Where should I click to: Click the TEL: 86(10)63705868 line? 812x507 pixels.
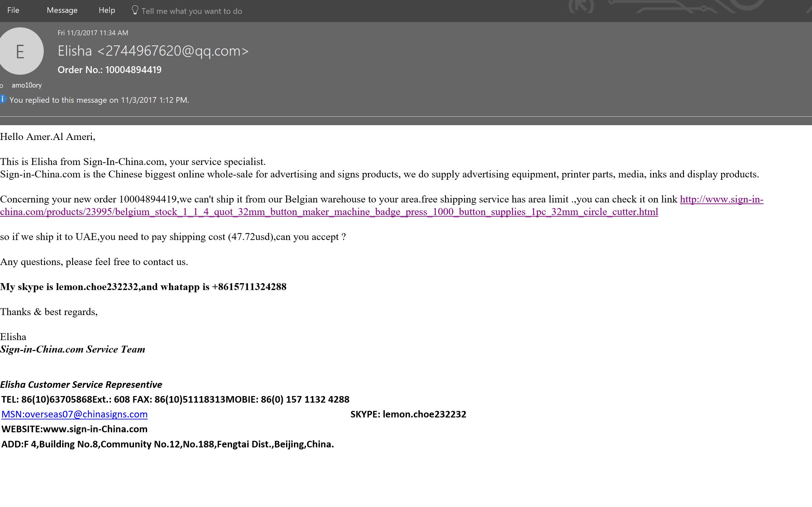click(175, 399)
